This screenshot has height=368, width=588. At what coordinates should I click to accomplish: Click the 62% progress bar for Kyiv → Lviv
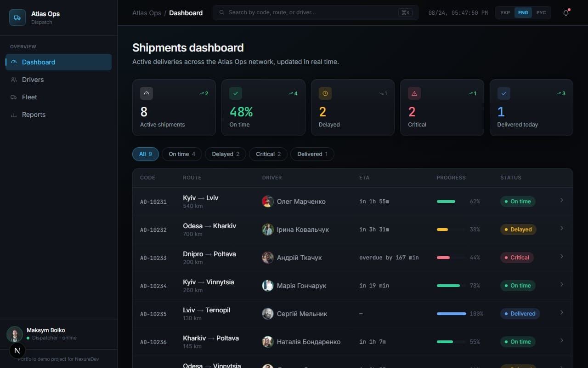tap(451, 201)
